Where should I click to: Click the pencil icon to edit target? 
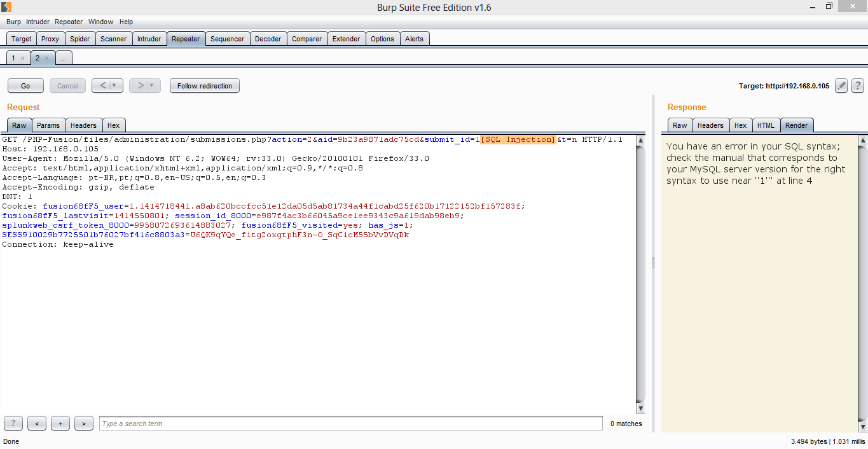click(841, 86)
